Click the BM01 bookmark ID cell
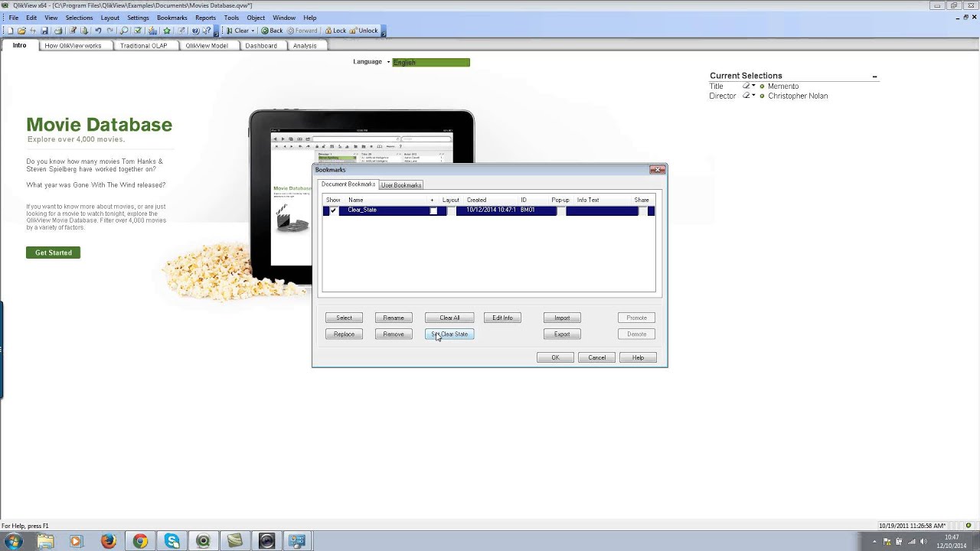 (x=528, y=210)
